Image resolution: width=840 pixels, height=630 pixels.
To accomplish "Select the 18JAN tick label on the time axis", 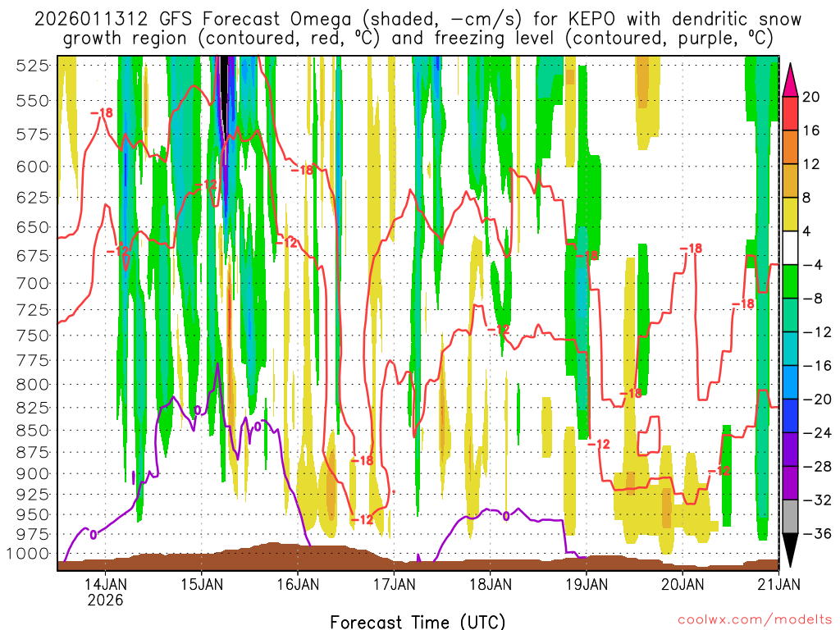I will (x=490, y=584).
